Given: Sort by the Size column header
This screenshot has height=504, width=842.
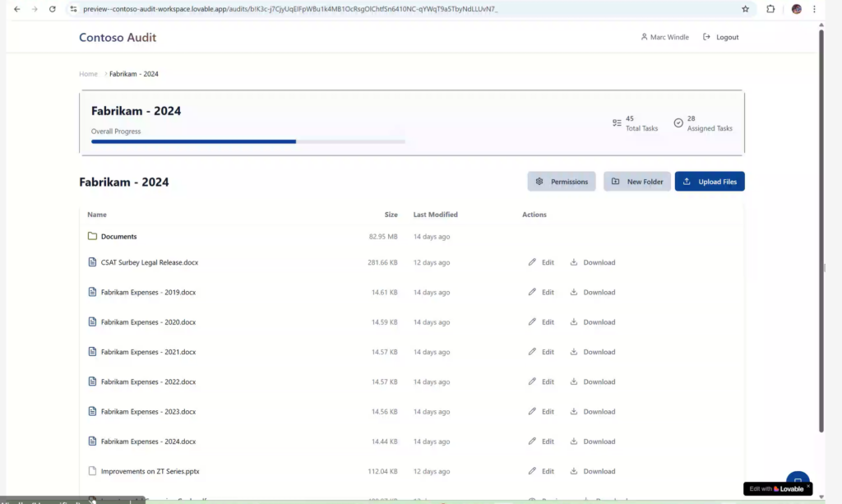Looking at the screenshot, I should [x=391, y=214].
